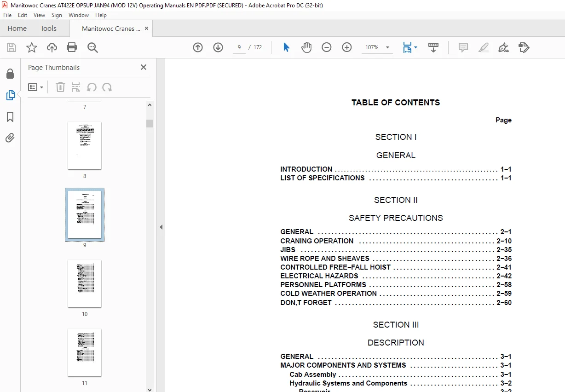Click the WIRE ROPE AND SHEAVES entry
This screenshot has width=565, height=392.
396,259
